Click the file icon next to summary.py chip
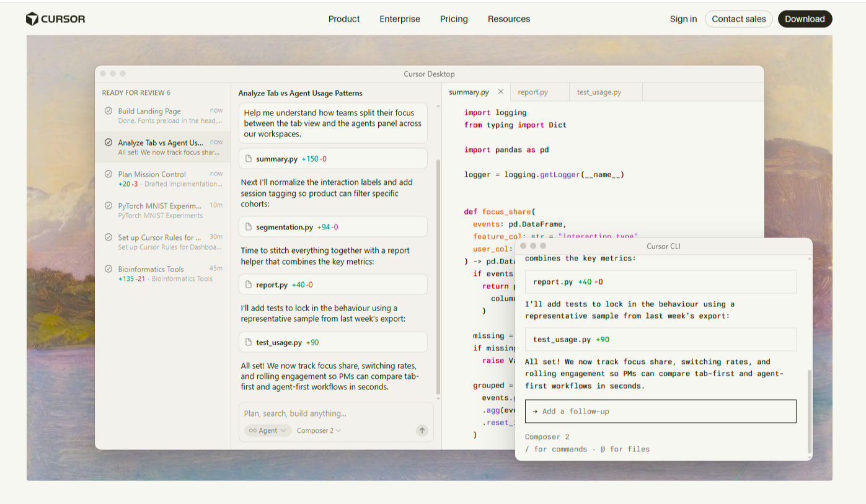Screen dimensions: 866x504 (249, 159)
